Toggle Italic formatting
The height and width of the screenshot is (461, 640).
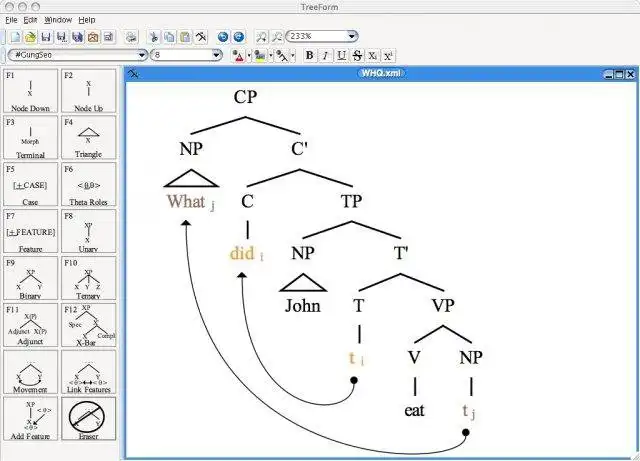coord(325,56)
